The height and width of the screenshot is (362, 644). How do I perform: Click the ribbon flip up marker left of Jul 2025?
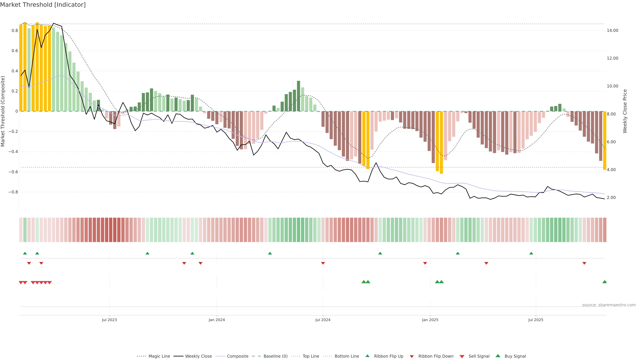click(531, 253)
